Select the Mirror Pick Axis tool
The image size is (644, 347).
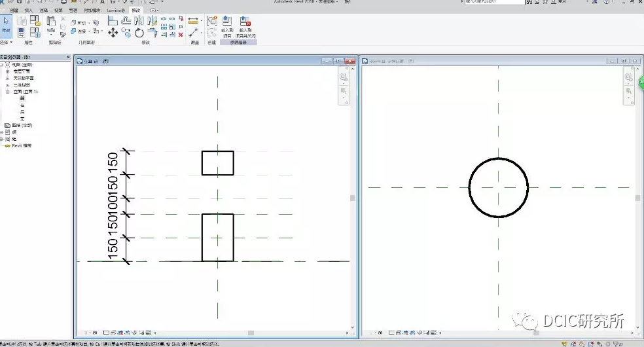pyautogui.click(x=139, y=20)
